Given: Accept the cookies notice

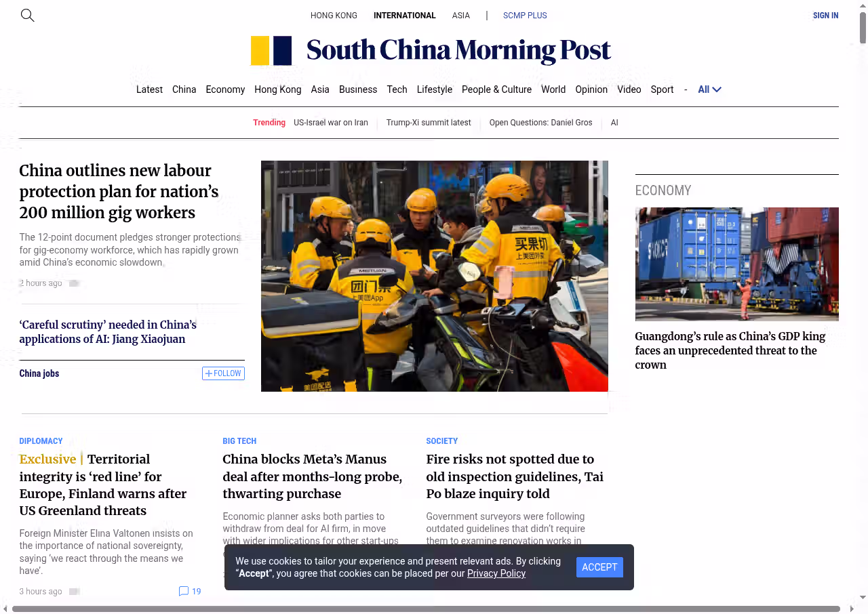Looking at the screenshot, I should tap(599, 567).
